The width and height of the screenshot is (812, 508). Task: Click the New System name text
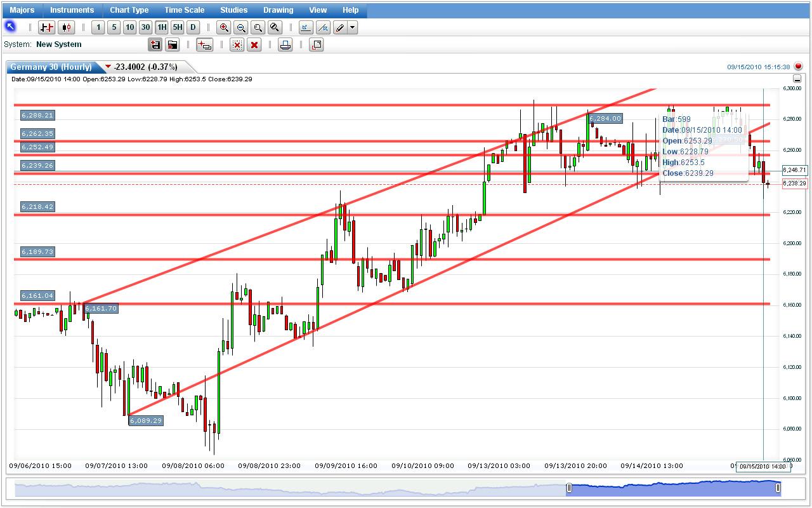click(59, 44)
